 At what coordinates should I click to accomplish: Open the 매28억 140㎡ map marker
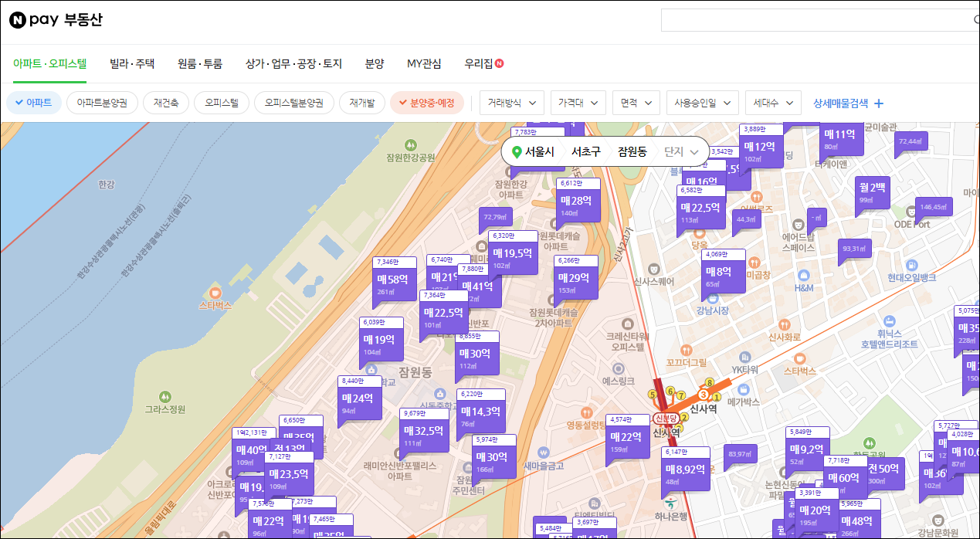[578, 204]
